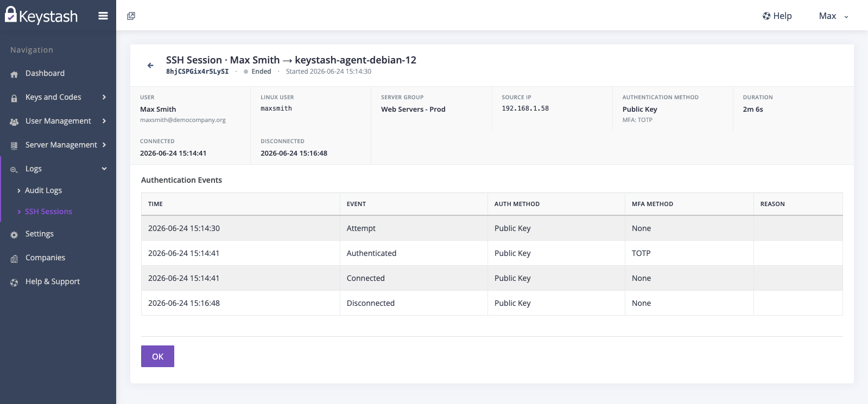
Task: Click the Logs magnifier icon
Action: [14, 170]
